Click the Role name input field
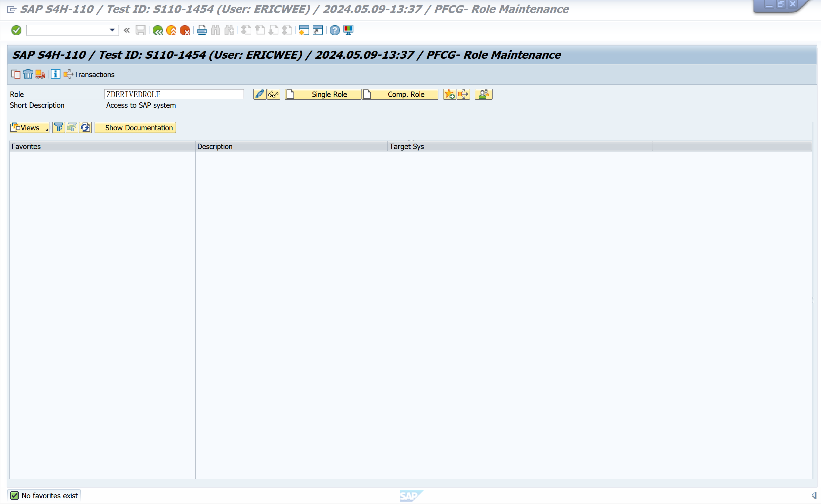The height and width of the screenshot is (504, 821). pyautogui.click(x=174, y=94)
